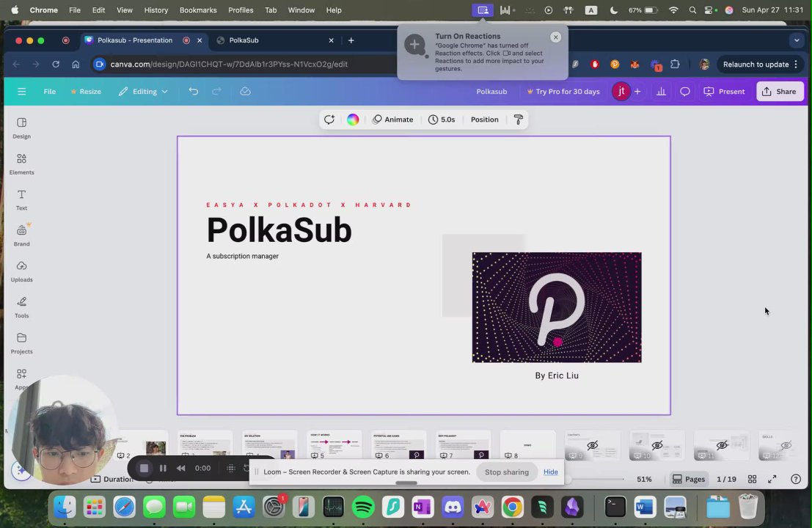Open the Brand panel
The image size is (812, 528).
pyautogui.click(x=21, y=235)
